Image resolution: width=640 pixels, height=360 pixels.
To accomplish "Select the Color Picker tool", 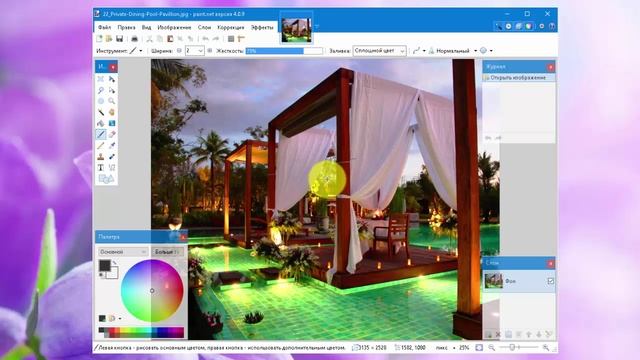I will (x=112, y=145).
